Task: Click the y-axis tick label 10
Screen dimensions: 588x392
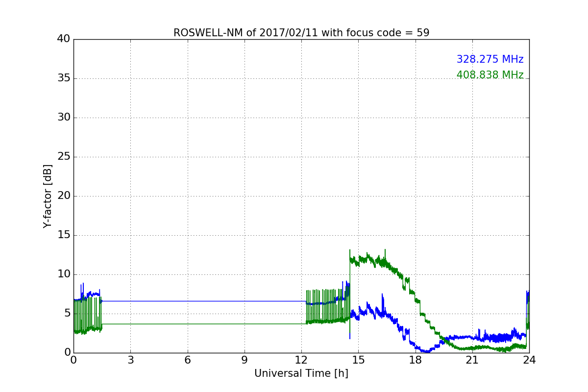Action: click(x=63, y=274)
